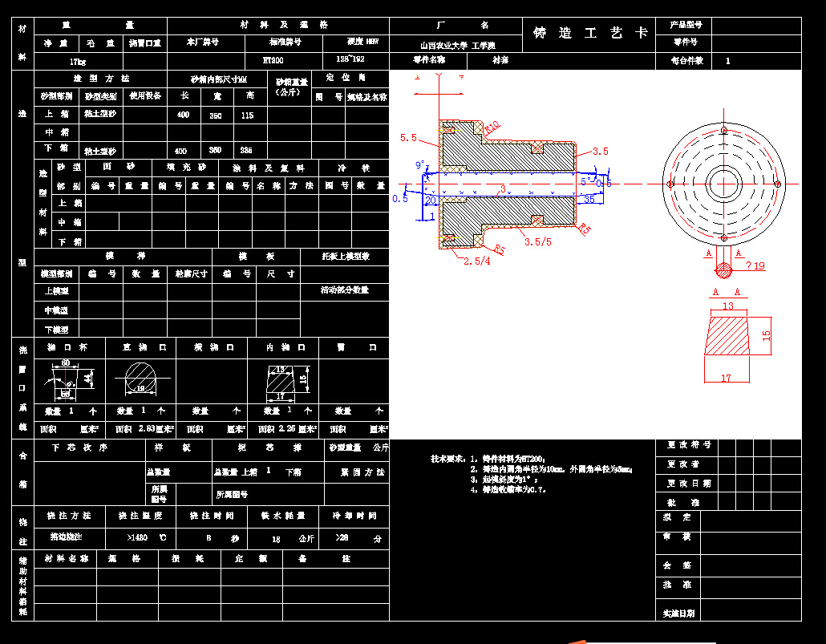Click the 审核 label
Image resolution: width=826 pixels, height=644 pixels.
click(x=677, y=537)
